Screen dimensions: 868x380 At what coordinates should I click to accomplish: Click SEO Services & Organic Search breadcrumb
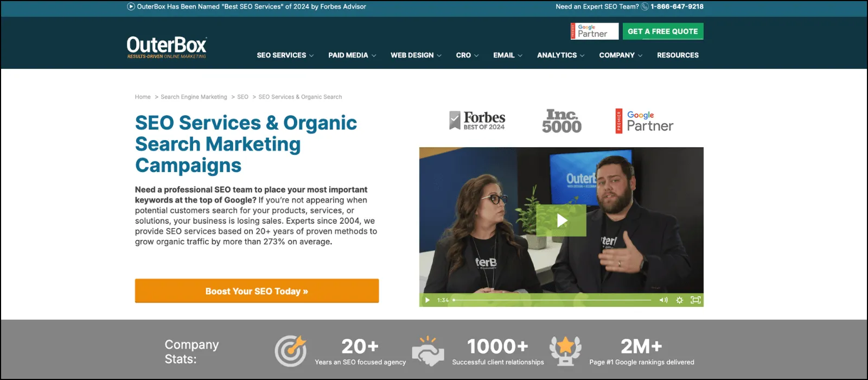[300, 97]
